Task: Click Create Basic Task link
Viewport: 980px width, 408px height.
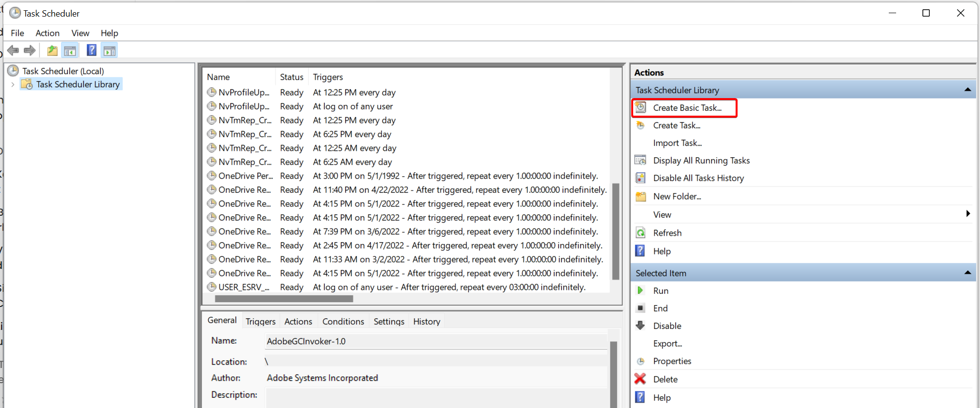Action: (687, 108)
